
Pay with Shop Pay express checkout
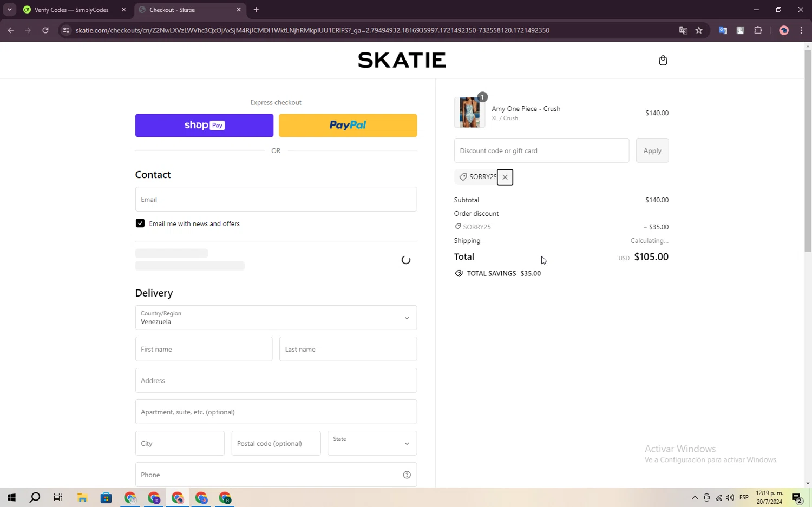coord(204,125)
